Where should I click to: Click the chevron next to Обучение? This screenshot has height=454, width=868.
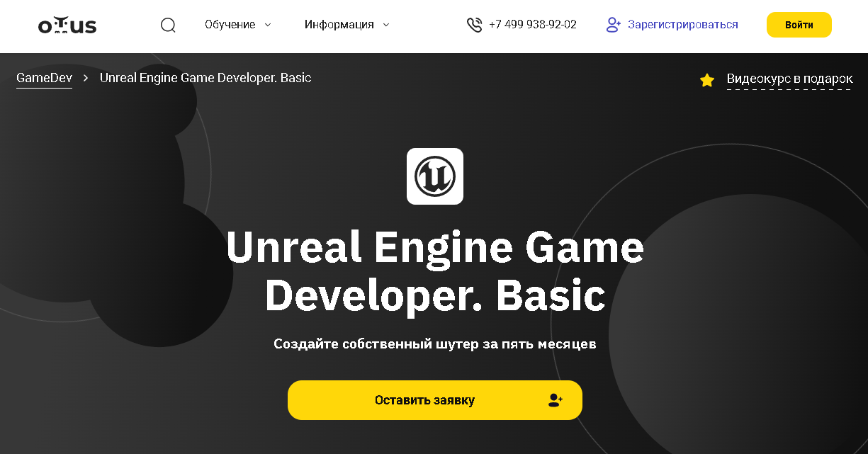point(268,25)
